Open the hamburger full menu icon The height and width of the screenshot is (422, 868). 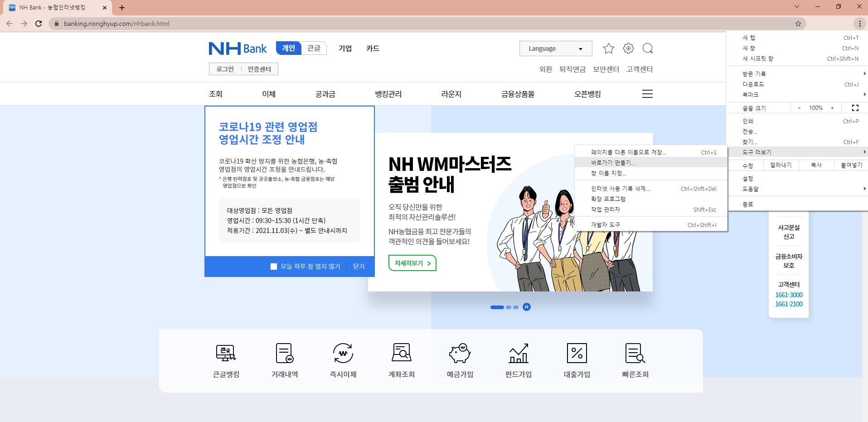[x=647, y=94]
